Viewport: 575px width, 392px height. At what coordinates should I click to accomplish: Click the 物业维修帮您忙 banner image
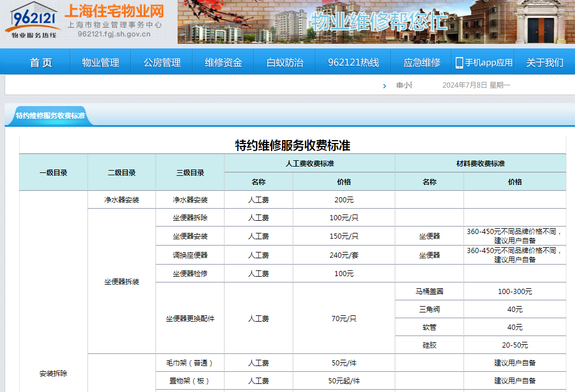pos(376,22)
